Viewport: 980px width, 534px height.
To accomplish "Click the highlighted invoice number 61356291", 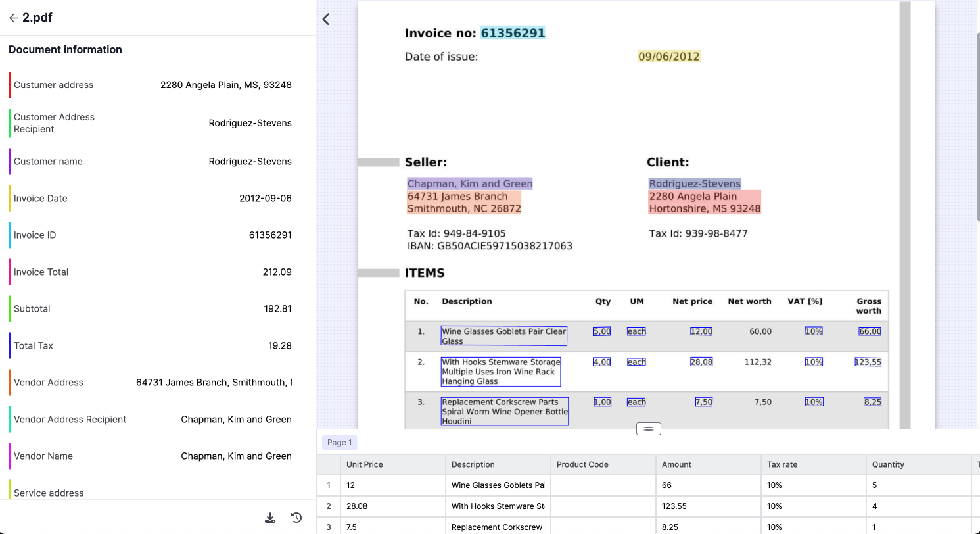I will 513,33.
